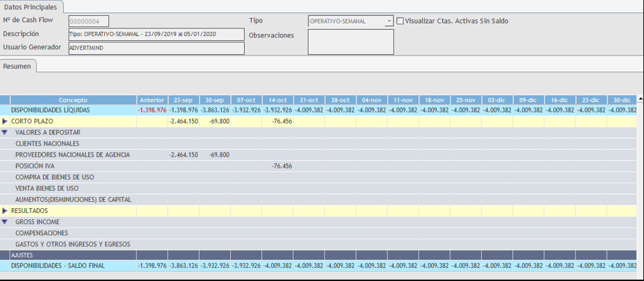Click the Usuario Generador field
This screenshot has width=644, height=281.
coord(156,49)
